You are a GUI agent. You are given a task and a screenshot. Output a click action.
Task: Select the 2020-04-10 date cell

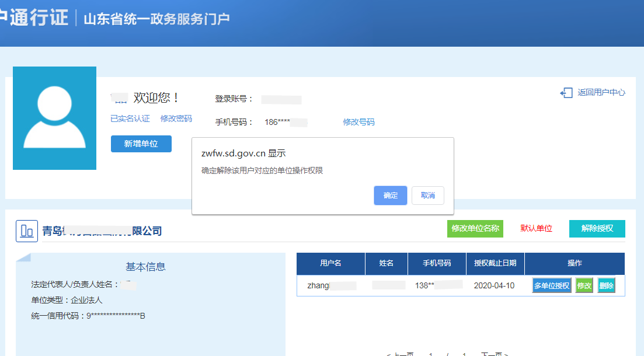tap(494, 286)
